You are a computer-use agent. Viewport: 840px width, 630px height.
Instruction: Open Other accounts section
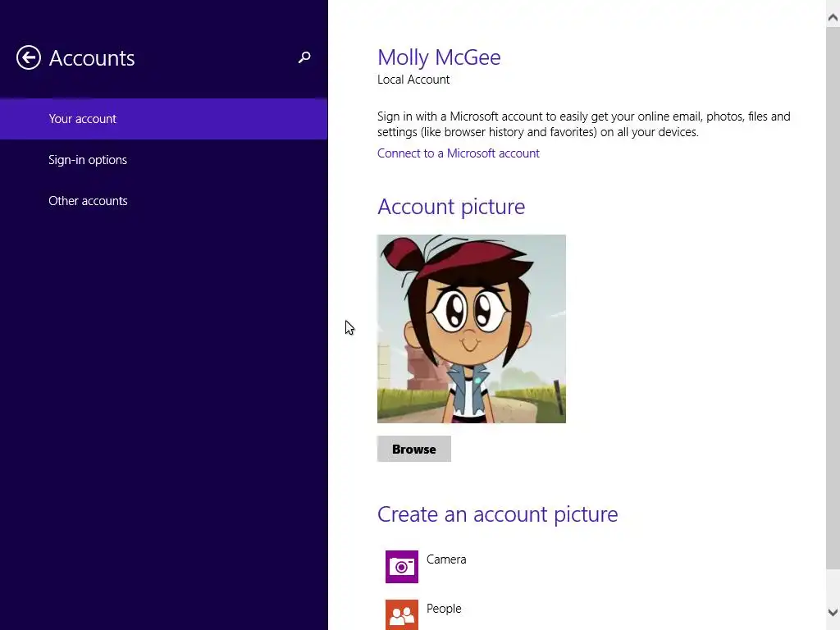click(x=164, y=201)
